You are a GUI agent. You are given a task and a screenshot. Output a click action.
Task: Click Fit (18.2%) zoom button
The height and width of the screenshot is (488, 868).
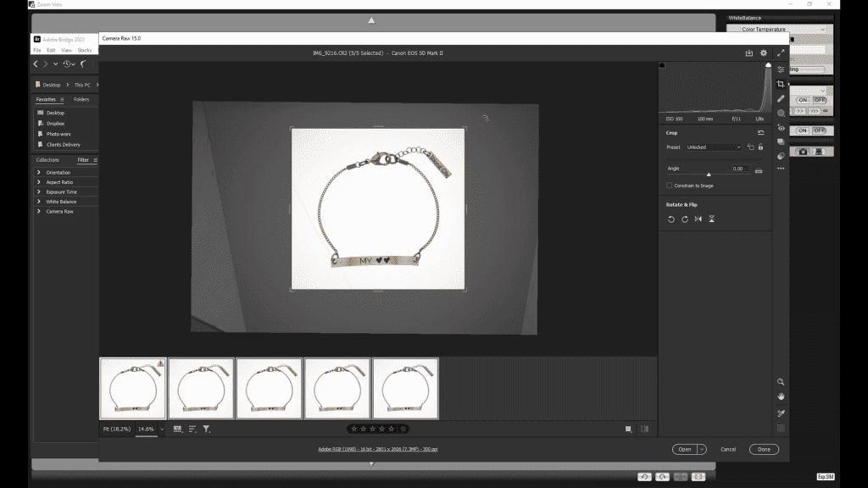(x=117, y=429)
